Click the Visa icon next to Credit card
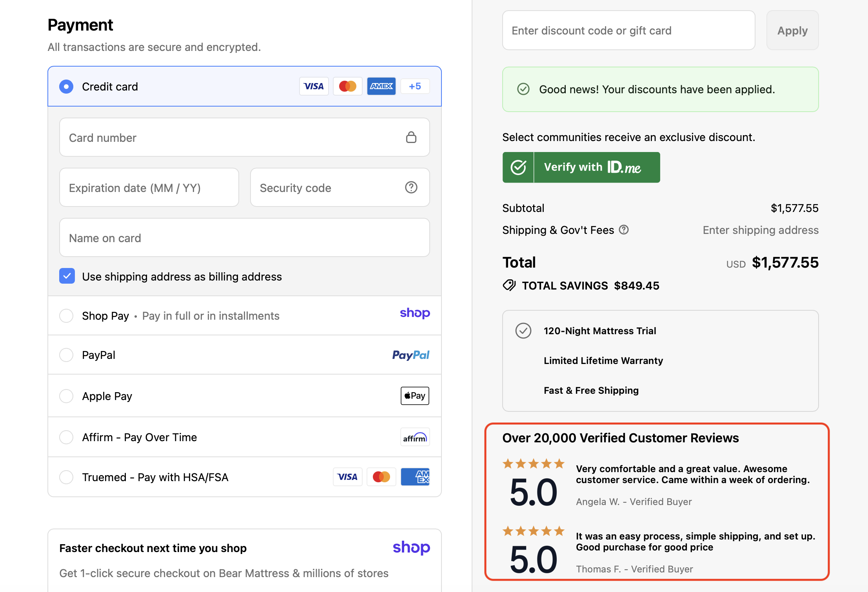The image size is (868, 592). (314, 86)
